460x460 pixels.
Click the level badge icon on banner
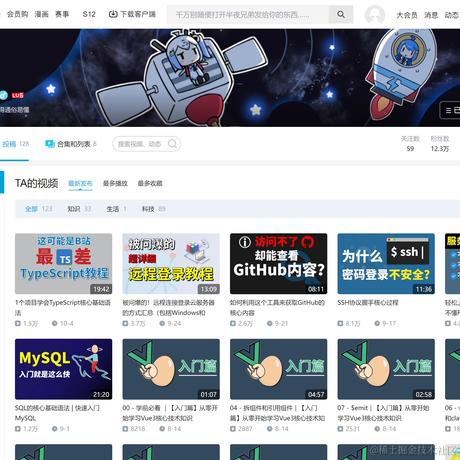[18, 95]
